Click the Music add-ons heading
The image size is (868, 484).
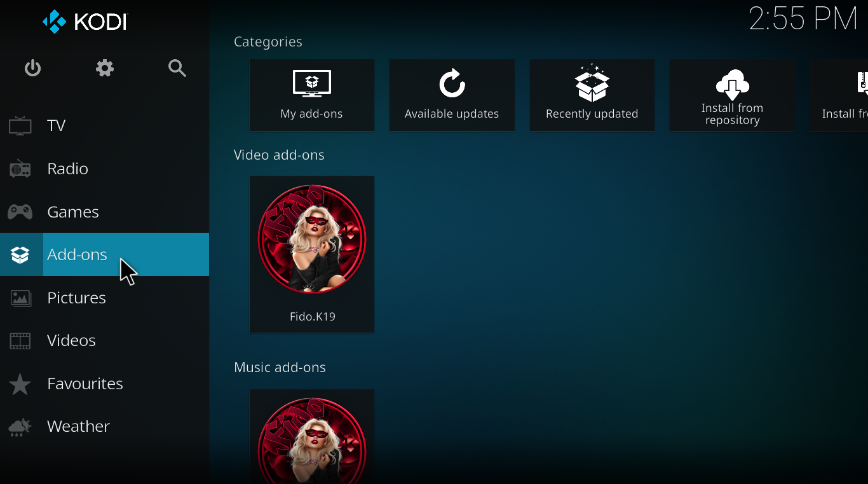(280, 368)
